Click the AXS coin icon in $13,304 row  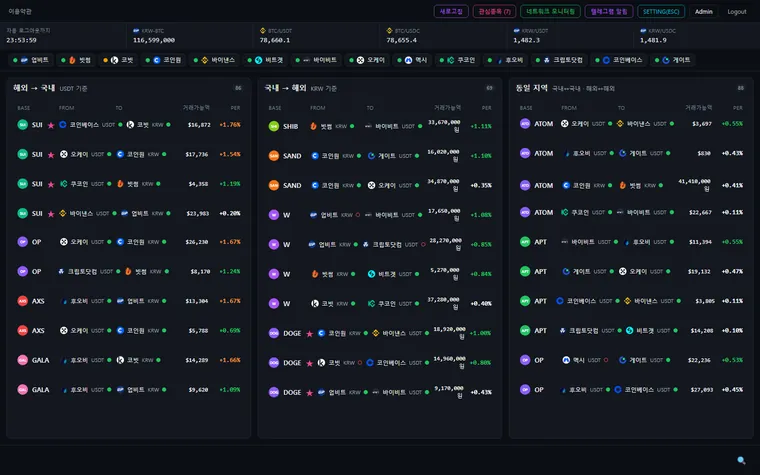[x=23, y=301]
